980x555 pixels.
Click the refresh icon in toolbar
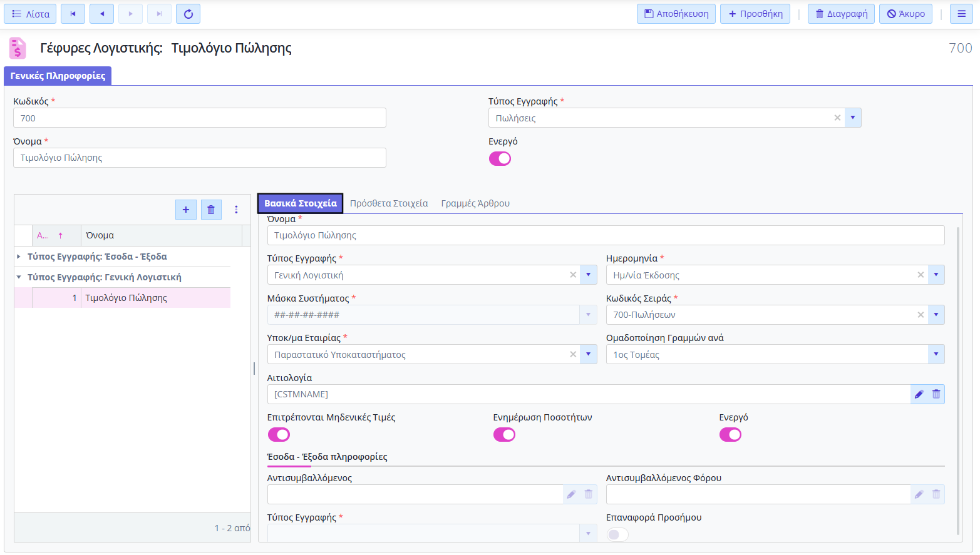(x=188, y=14)
